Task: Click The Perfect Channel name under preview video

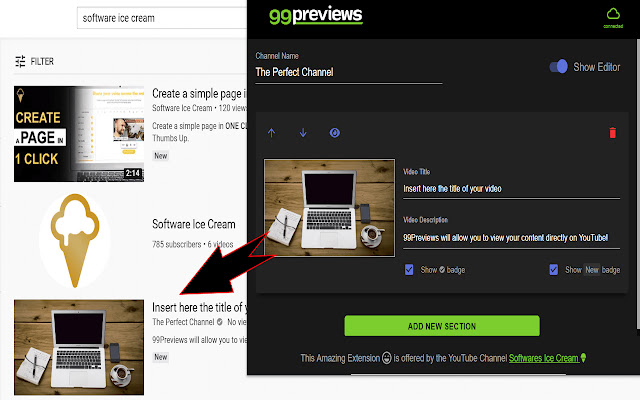Action: pyautogui.click(x=183, y=322)
